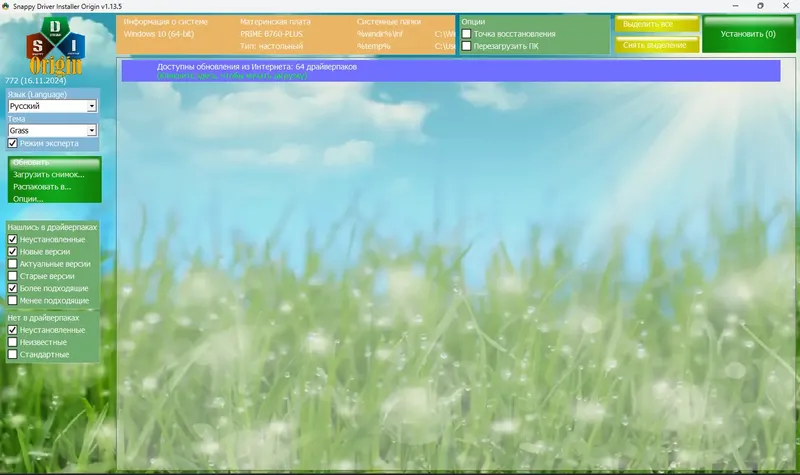Click the PRIME B760-PLUS motherboard text
The height and width of the screenshot is (475, 800).
point(271,34)
